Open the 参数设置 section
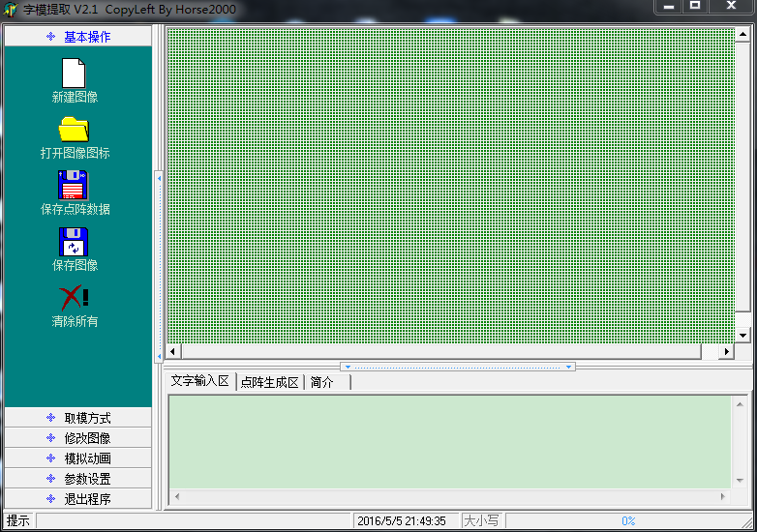 point(77,479)
